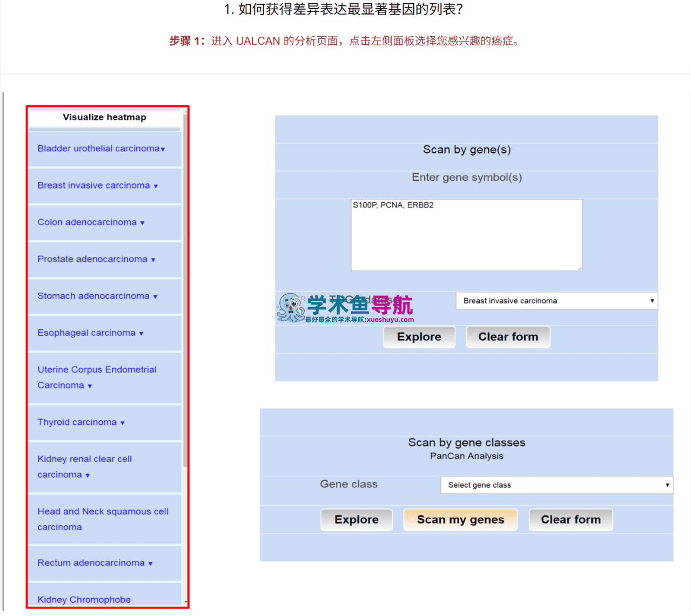Click the arrow icon after Rectum adenocarcinoma
The height and width of the screenshot is (616, 691).
click(x=151, y=564)
